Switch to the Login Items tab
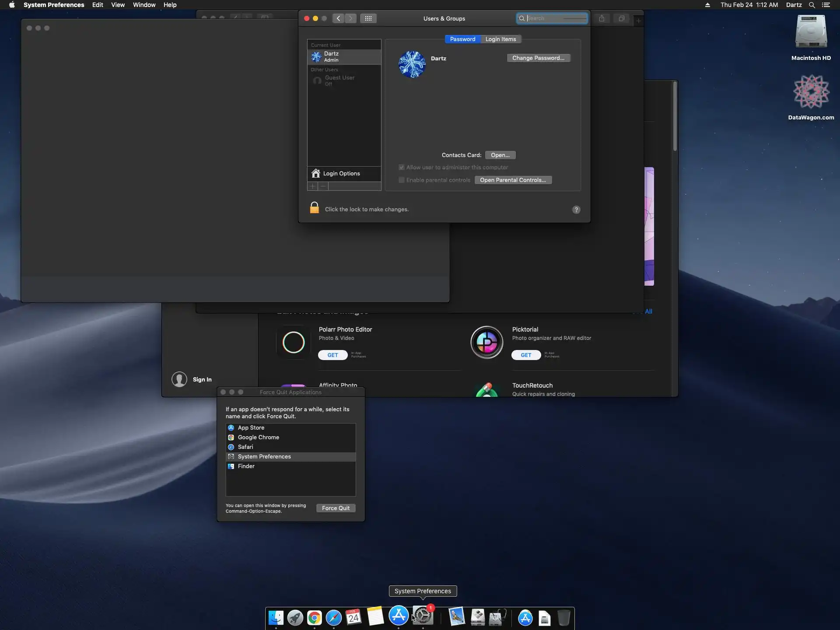 click(500, 39)
